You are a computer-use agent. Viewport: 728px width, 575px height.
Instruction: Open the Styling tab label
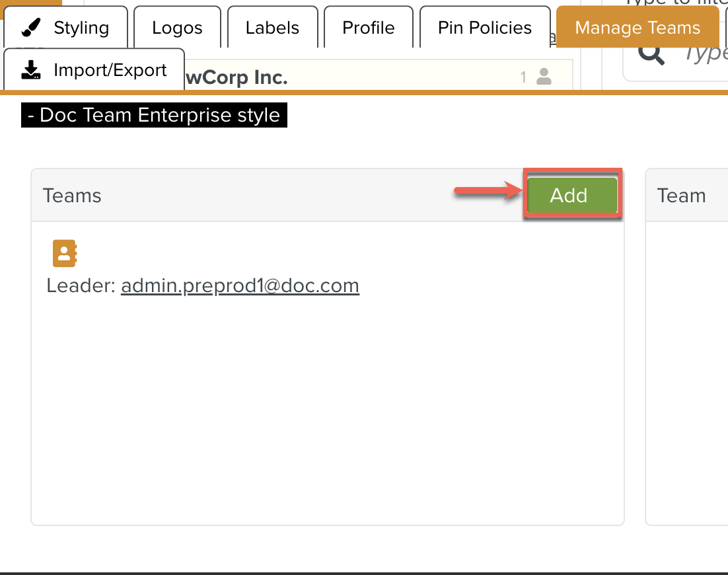pos(81,28)
